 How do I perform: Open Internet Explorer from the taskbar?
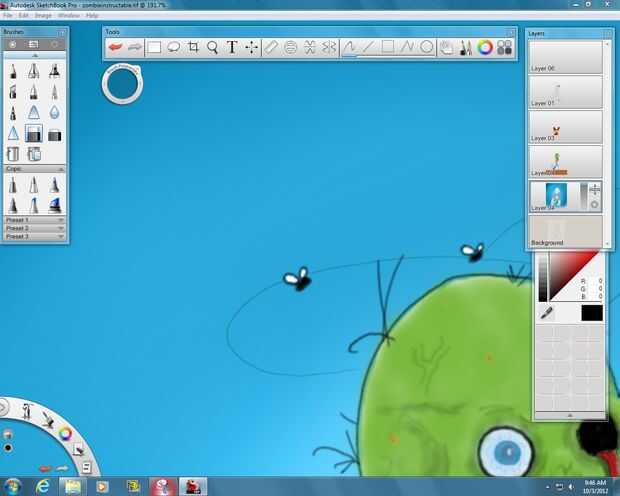click(x=43, y=486)
